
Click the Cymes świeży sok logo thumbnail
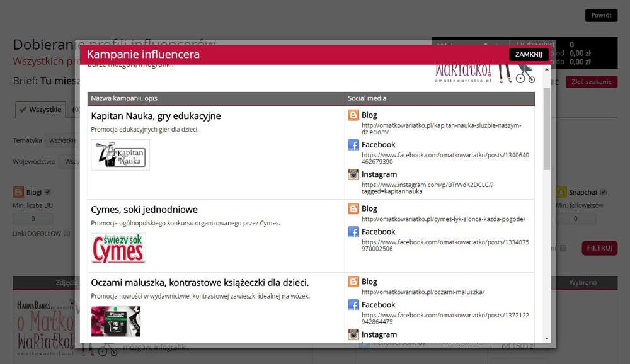(118, 248)
